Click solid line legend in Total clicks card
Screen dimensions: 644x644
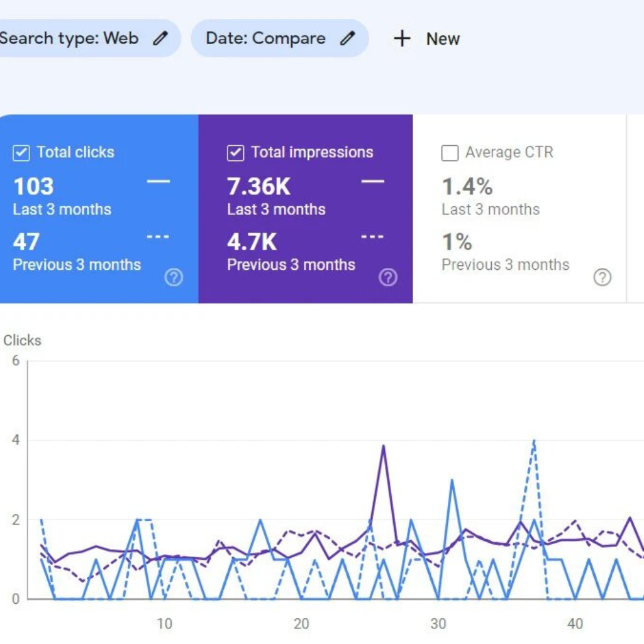158,181
